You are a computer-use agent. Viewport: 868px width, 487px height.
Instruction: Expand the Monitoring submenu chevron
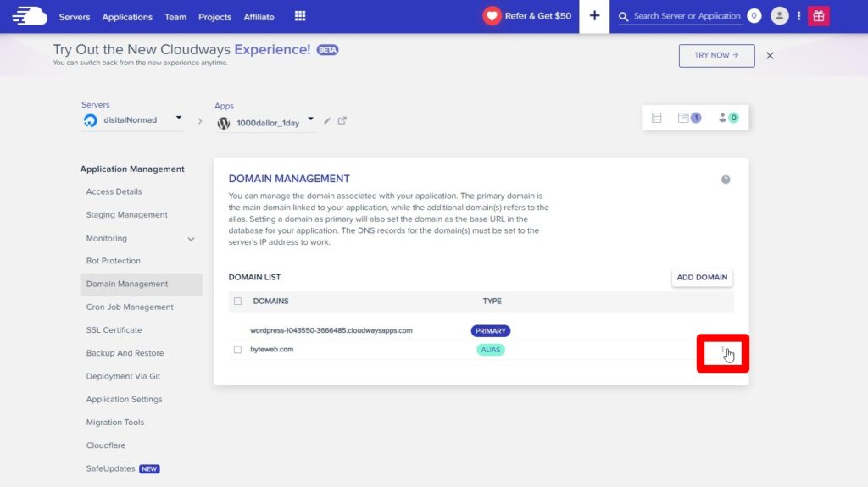coord(191,239)
